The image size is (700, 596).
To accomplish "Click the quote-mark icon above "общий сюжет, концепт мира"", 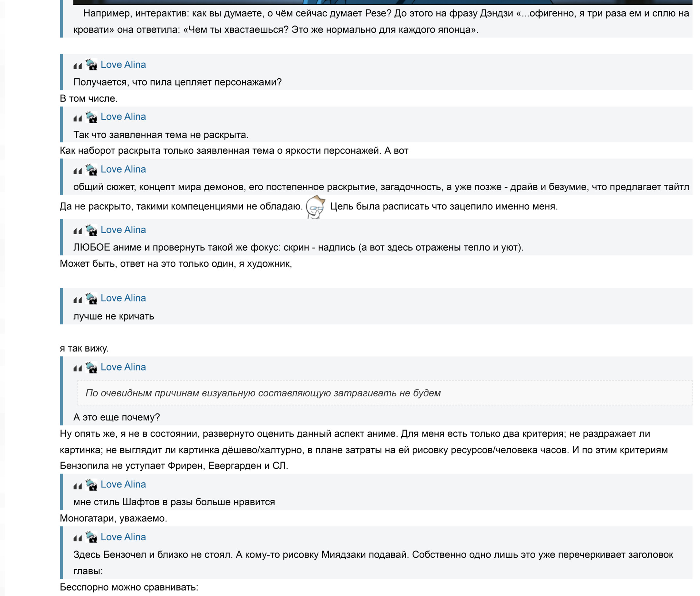I will (x=77, y=170).
